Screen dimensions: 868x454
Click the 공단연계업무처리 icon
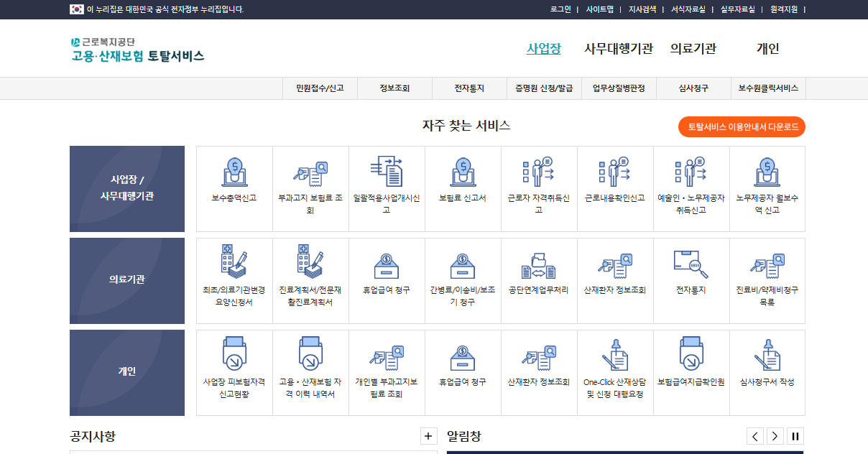tap(539, 277)
